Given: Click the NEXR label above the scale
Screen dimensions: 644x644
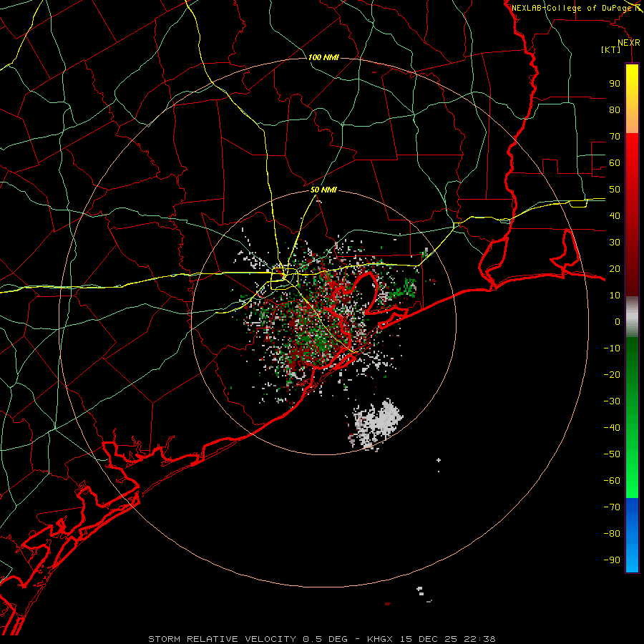Looking at the screenshot, I should pyautogui.click(x=629, y=43).
